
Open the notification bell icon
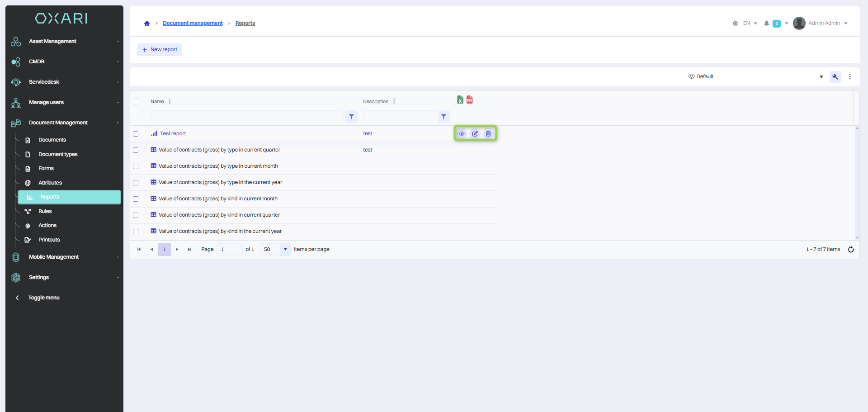pos(766,24)
